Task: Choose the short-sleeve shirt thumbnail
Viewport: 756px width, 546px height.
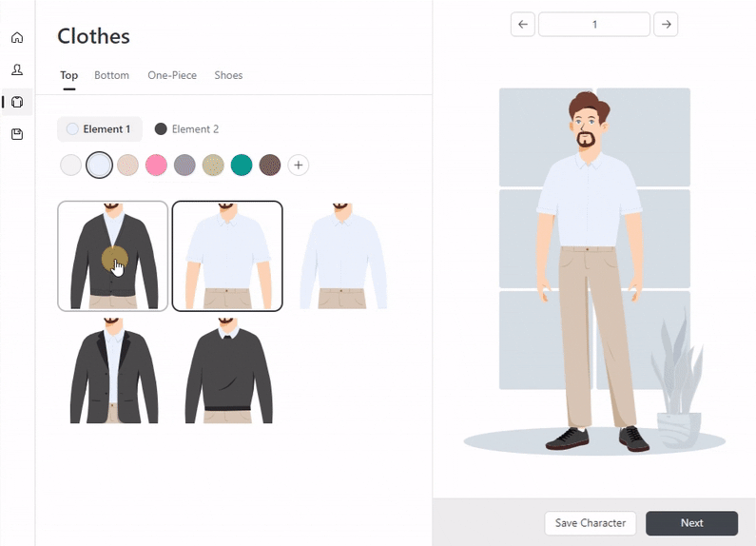Action: point(227,256)
